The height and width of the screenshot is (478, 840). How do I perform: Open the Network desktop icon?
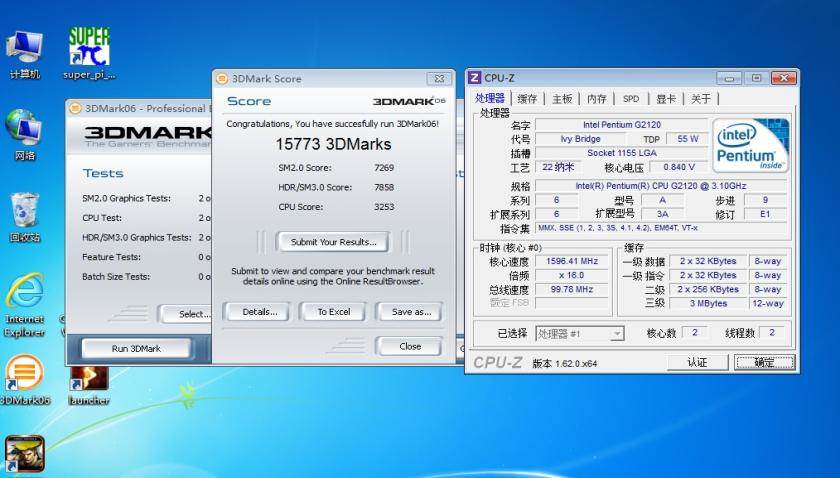point(24,135)
